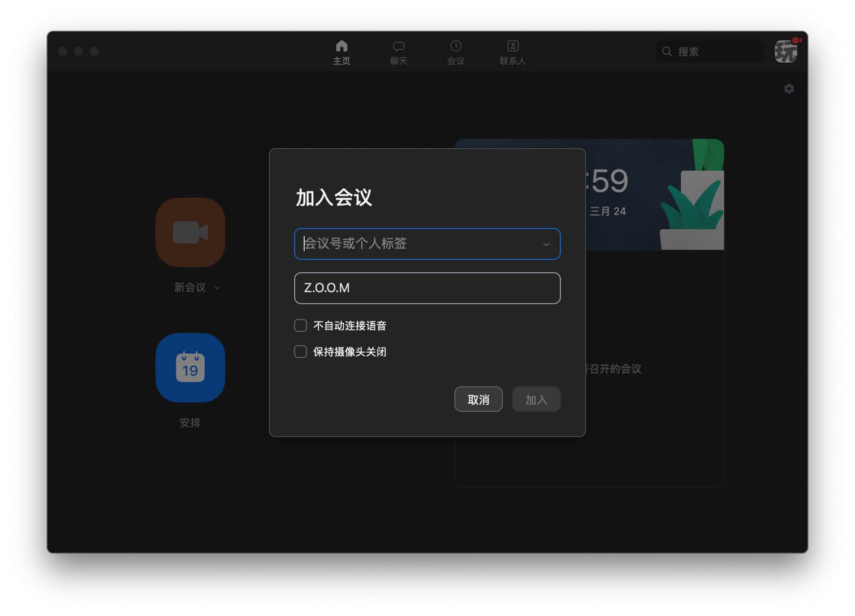Viewport: 855px width, 616px height.
Task: Click the 三月 24 date text
Action: pos(608,211)
